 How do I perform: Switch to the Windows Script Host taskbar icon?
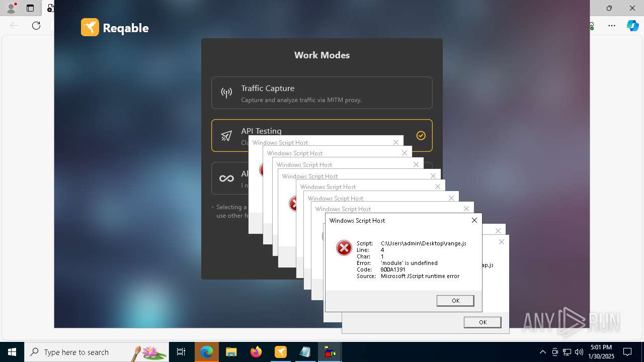click(x=330, y=352)
